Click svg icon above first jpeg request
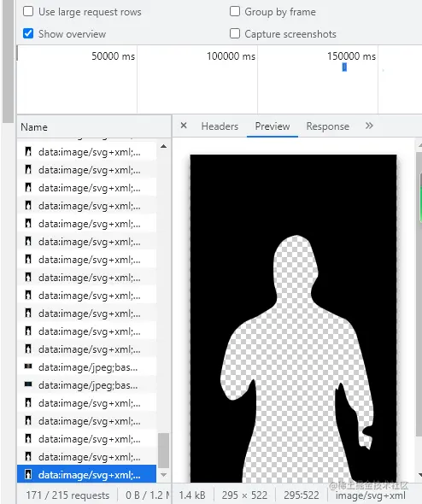The image size is (422, 504). pos(28,349)
